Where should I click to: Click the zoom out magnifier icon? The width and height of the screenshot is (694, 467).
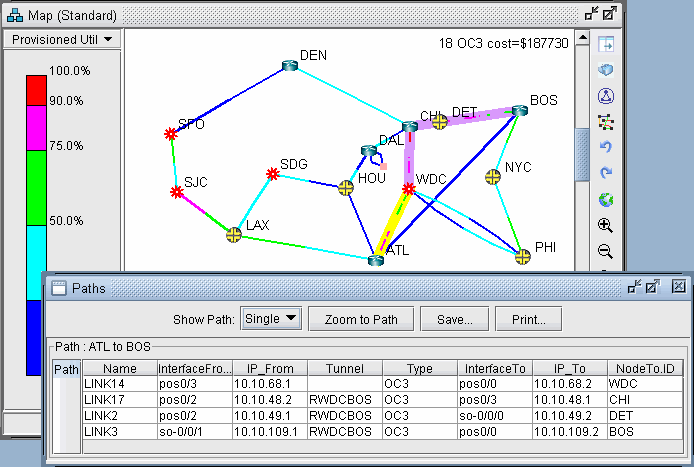click(605, 251)
